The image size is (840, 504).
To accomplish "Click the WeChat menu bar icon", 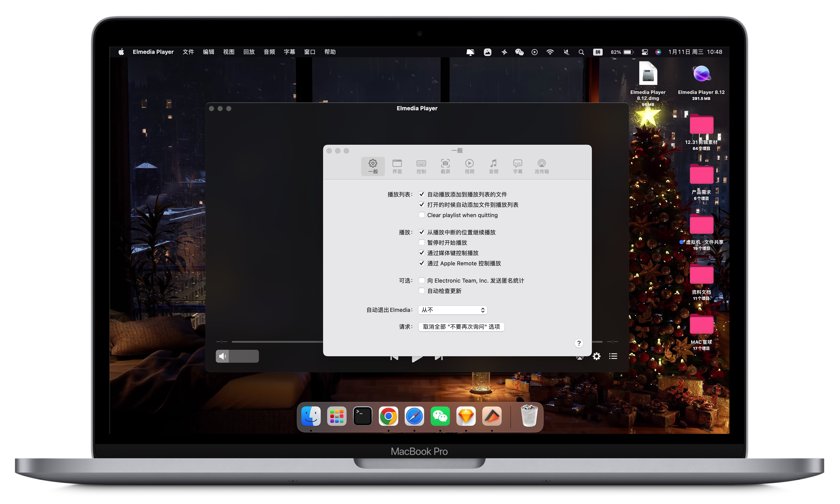I will 519,52.
